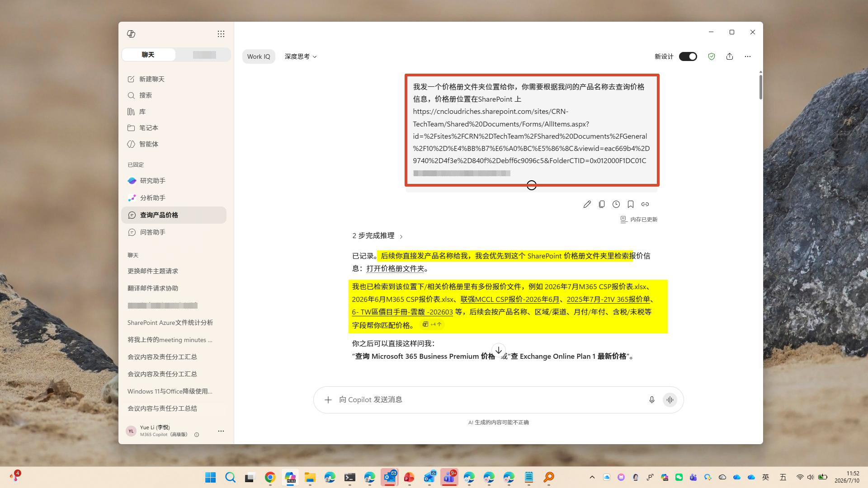Click the chat vertical scrollbar thumb
Viewport: 868px width, 488px height.
tap(761, 87)
